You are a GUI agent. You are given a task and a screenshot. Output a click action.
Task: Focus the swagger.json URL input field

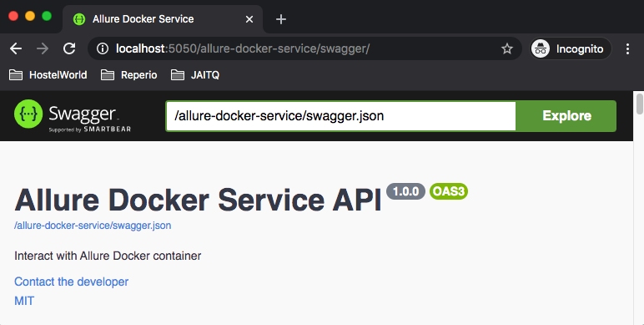tap(341, 116)
